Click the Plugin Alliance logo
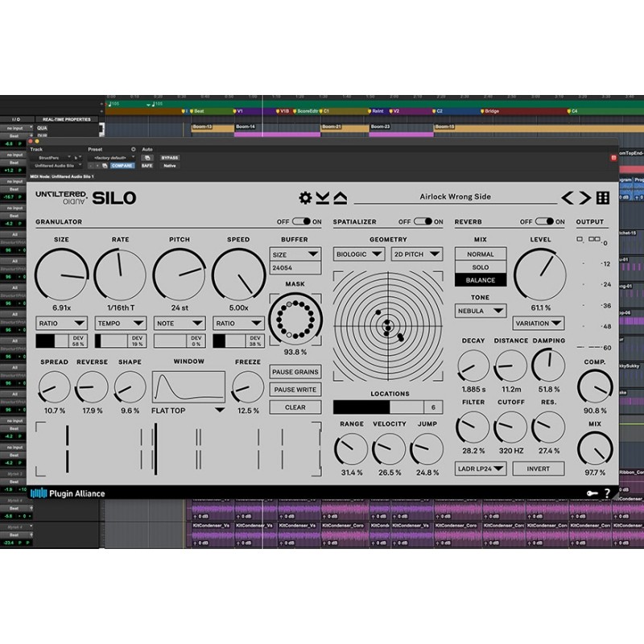The height and width of the screenshot is (644, 644). 68,493
